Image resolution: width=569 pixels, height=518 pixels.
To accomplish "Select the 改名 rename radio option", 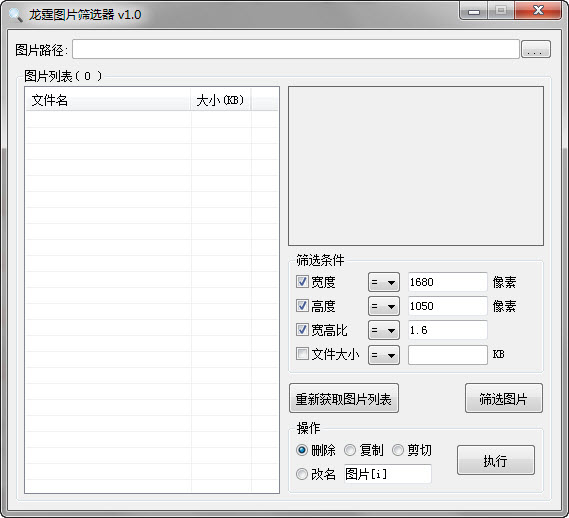I will click(302, 474).
